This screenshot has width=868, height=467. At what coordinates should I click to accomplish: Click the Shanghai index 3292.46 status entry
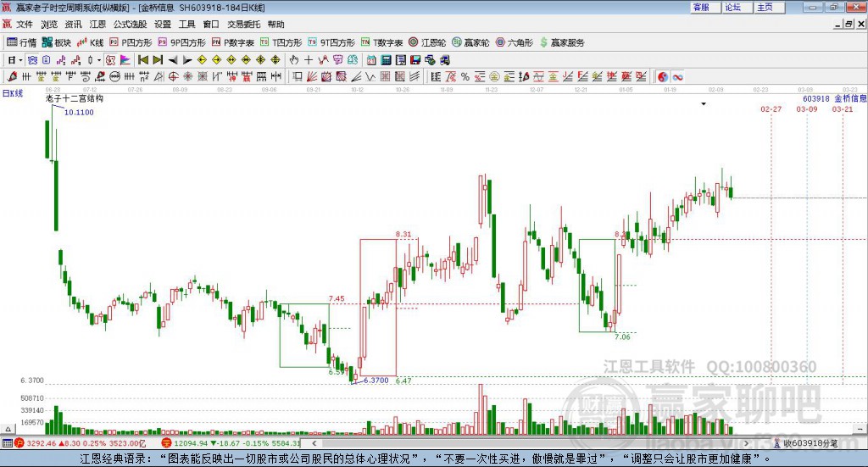click(x=79, y=443)
